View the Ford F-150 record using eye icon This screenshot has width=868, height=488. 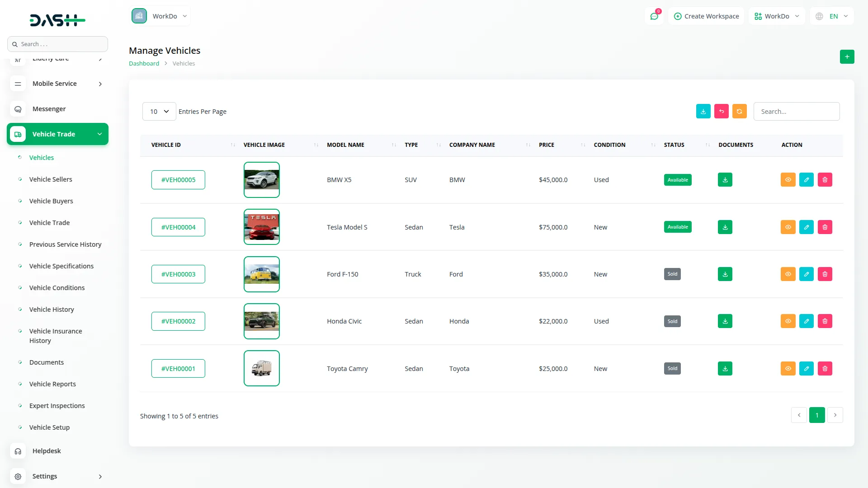pos(788,274)
